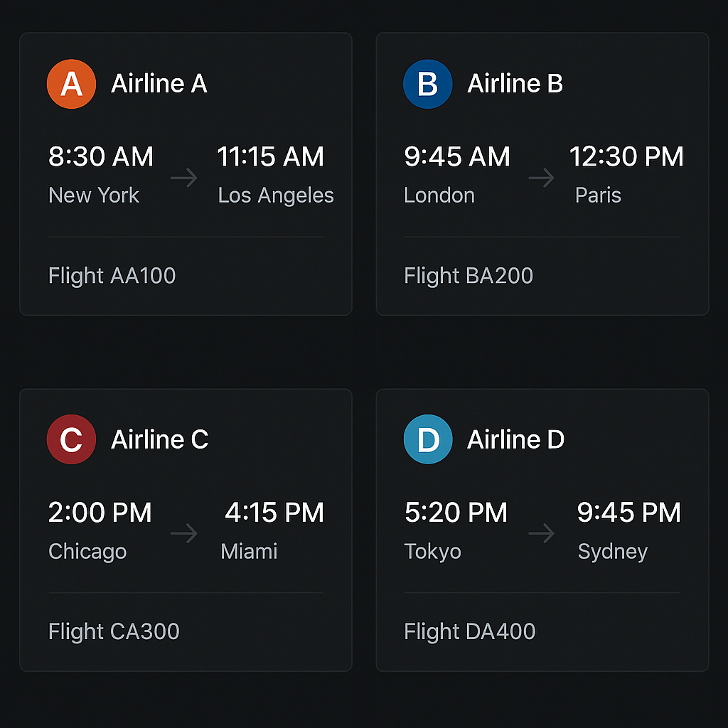Click the arrow between Tokyo and Sydney
The width and height of the screenshot is (728, 728).
point(541,533)
